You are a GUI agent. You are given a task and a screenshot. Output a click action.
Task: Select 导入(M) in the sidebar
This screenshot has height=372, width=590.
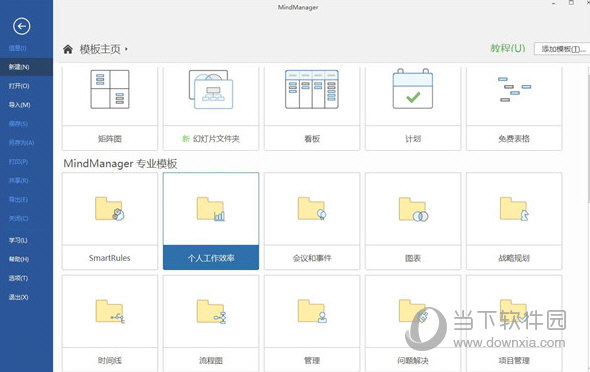pos(26,105)
